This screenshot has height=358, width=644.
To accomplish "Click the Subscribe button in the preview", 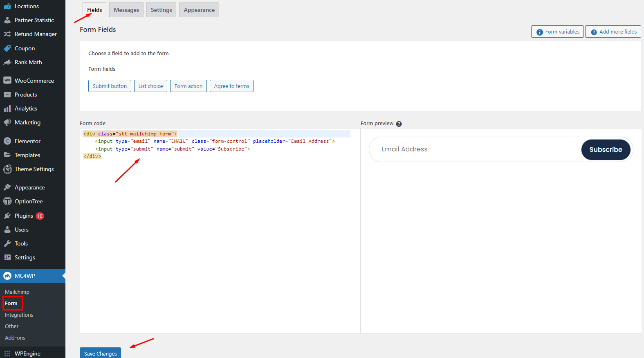I will tap(606, 149).
